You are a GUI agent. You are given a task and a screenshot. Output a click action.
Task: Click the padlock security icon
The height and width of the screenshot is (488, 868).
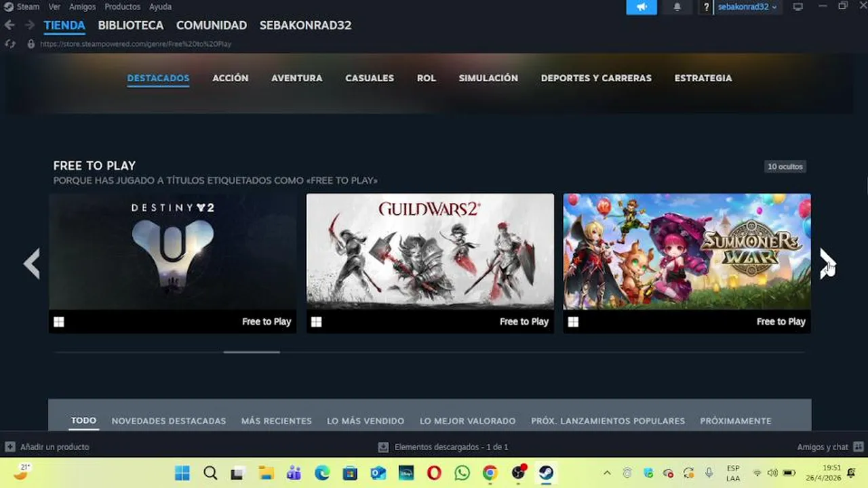pyautogui.click(x=31, y=44)
